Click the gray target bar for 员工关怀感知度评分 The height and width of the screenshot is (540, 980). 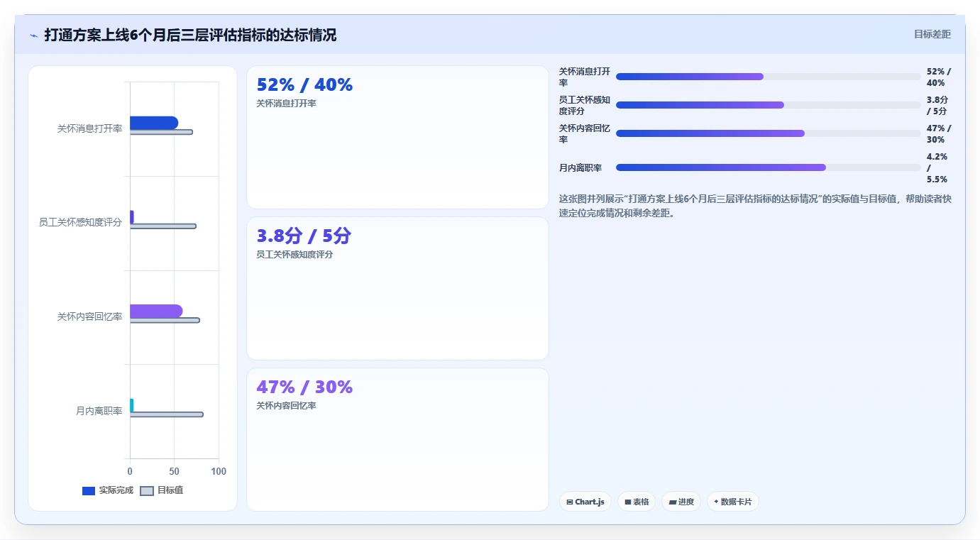click(163, 226)
